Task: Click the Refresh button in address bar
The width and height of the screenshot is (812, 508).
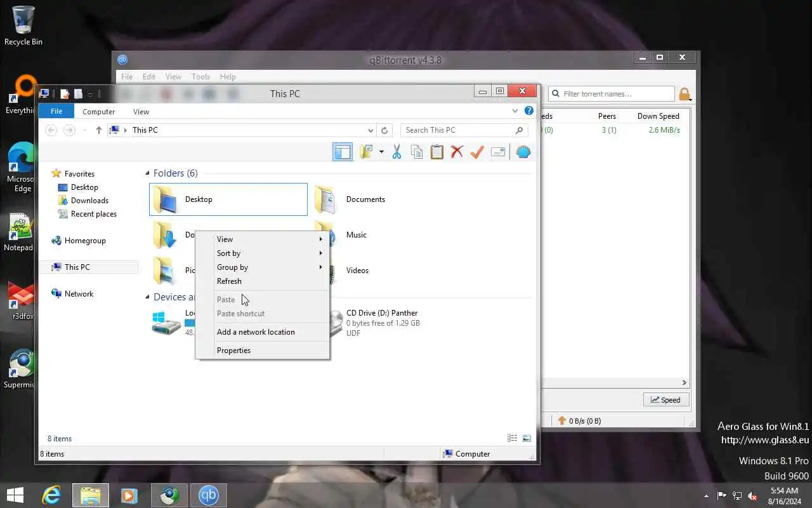Action: click(x=384, y=130)
